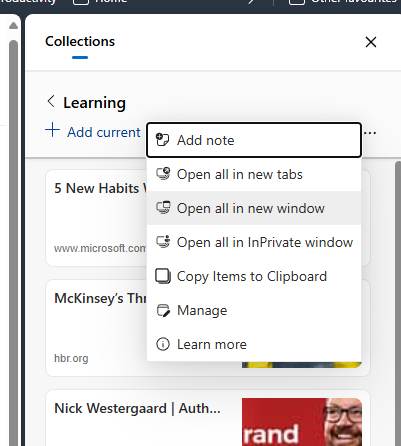
Task: Click the Open all in new window icon
Action: (x=163, y=208)
